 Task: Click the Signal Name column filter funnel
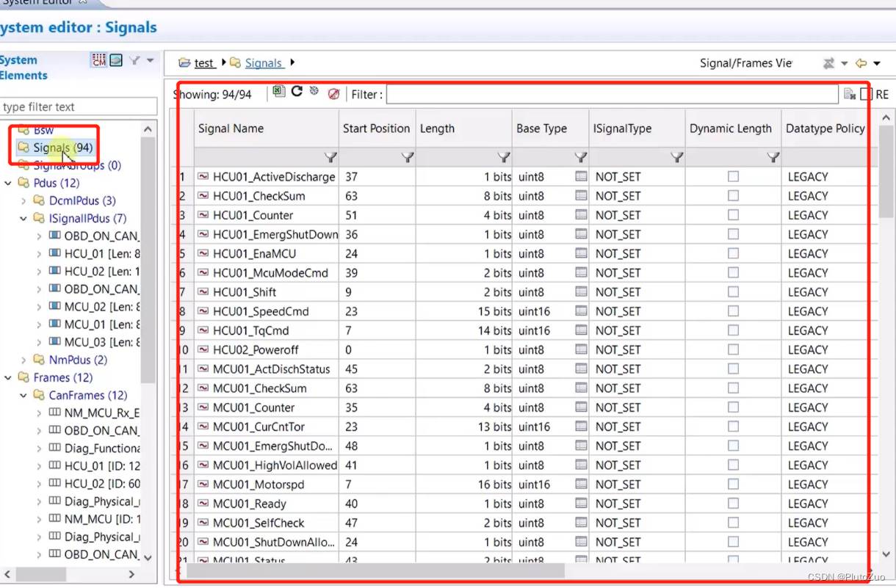330,157
